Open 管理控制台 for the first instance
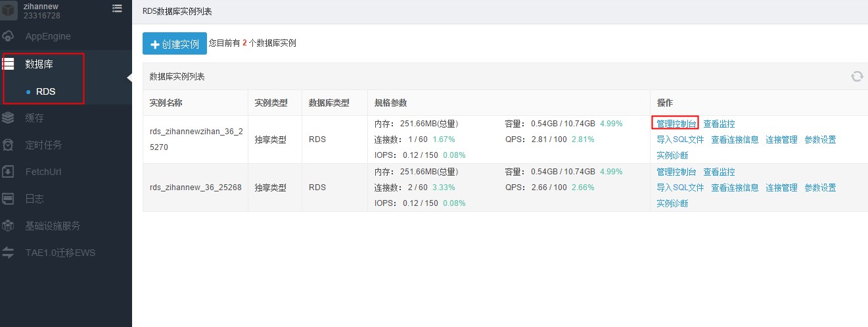Viewport: 868px width, 327px height. point(676,124)
